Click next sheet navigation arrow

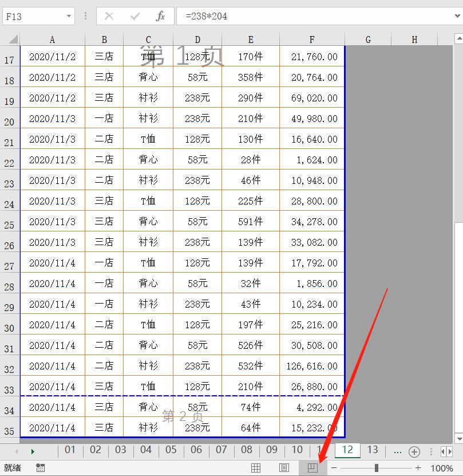tap(33, 452)
